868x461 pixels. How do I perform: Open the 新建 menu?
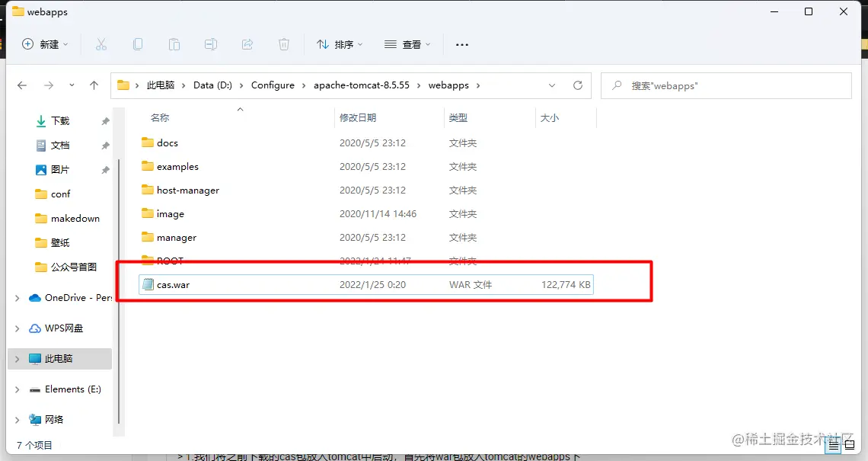tap(45, 44)
